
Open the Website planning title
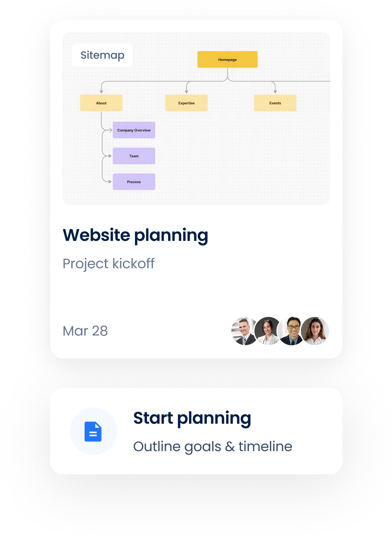tap(135, 235)
